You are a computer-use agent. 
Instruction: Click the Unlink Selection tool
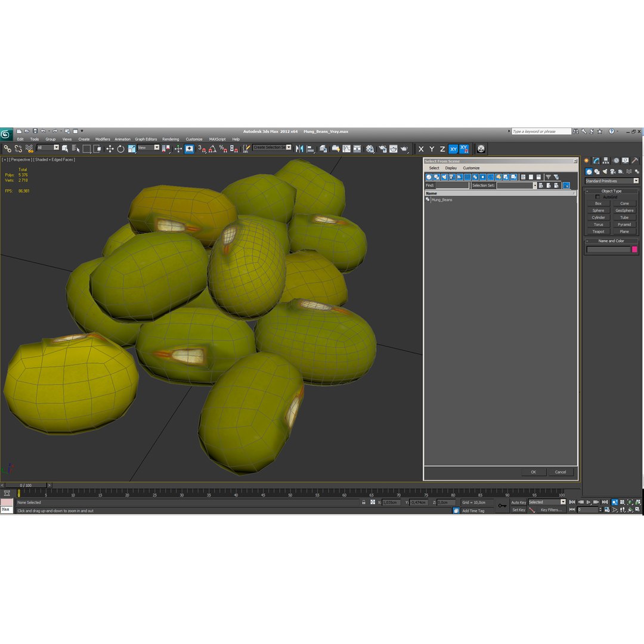[18, 148]
